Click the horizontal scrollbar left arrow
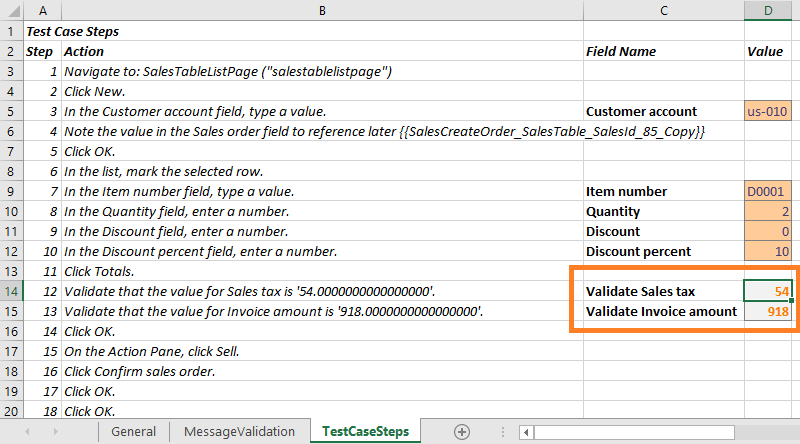800x444 pixels. (526, 432)
